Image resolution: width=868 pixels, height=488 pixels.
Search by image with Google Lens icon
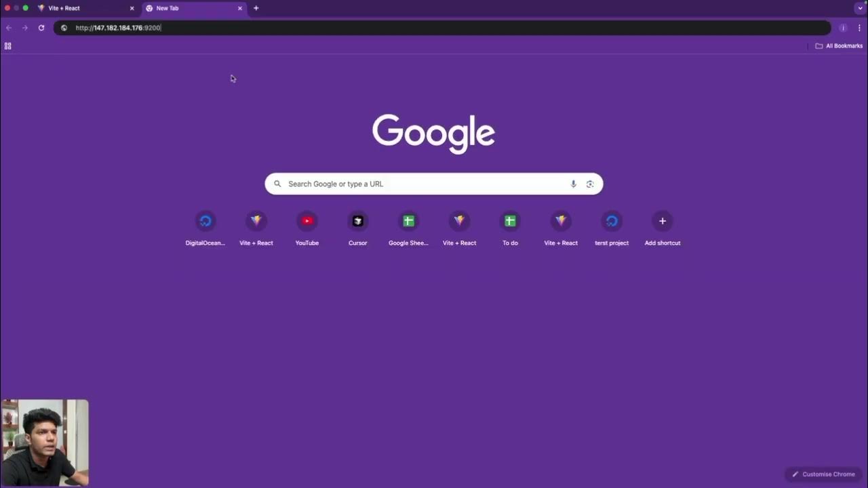[590, 184]
